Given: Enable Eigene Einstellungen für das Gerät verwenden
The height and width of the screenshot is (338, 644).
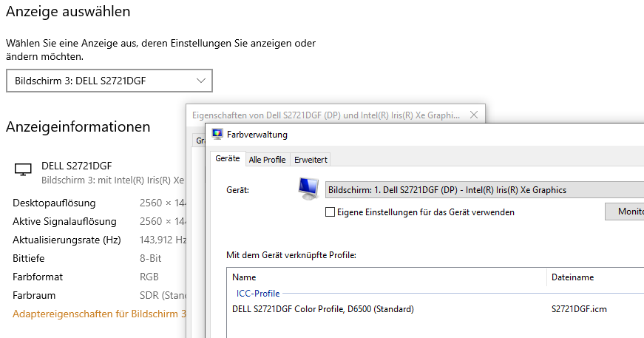Looking at the screenshot, I should point(330,212).
